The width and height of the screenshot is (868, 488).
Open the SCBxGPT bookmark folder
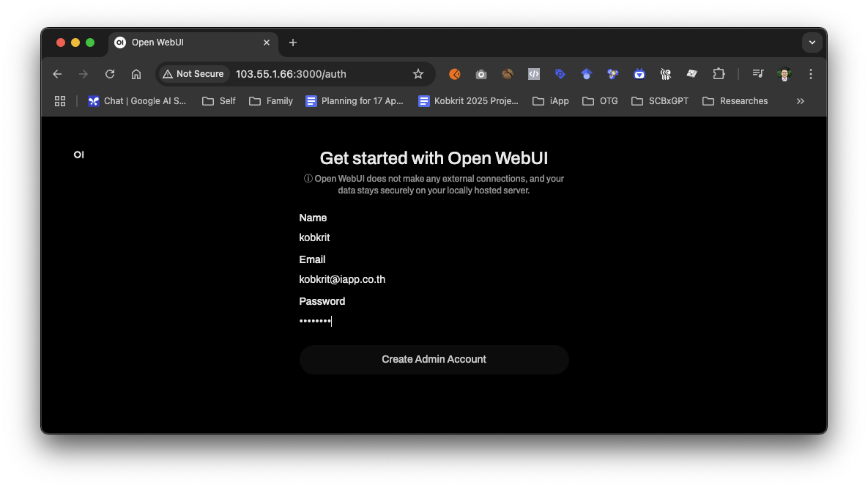(659, 101)
